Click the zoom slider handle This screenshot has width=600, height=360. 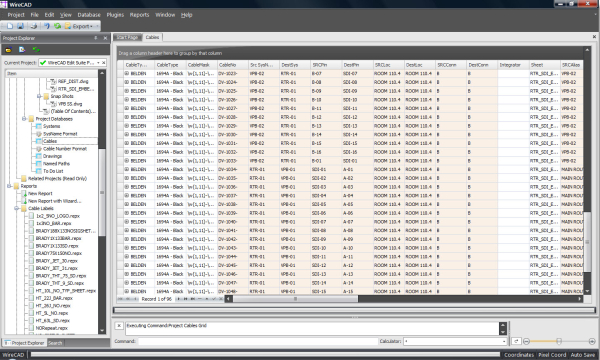[559, 341]
